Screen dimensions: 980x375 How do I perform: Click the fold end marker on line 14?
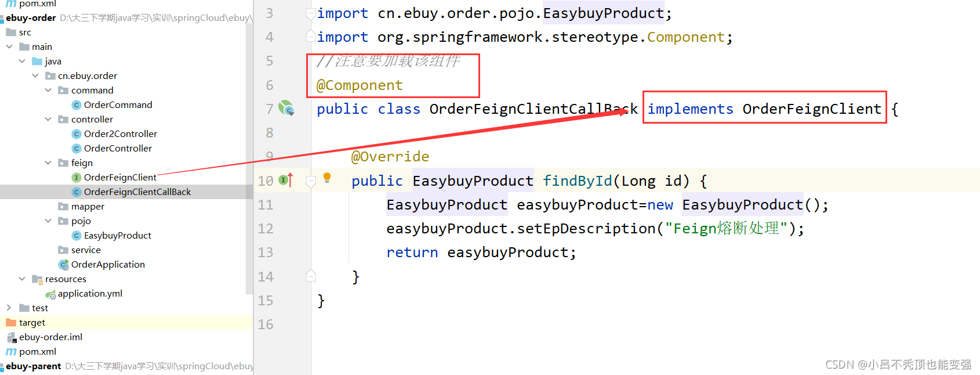coord(311,276)
